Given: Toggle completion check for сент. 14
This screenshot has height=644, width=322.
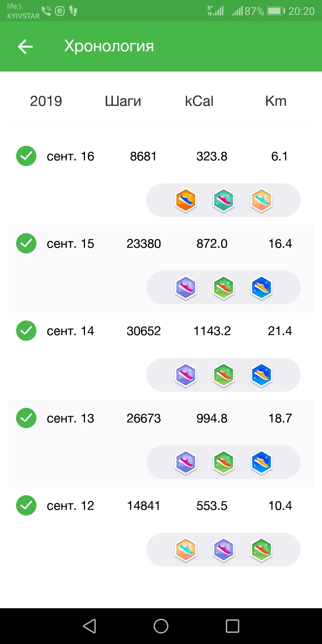Looking at the screenshot, I should [x=26, y=330].
